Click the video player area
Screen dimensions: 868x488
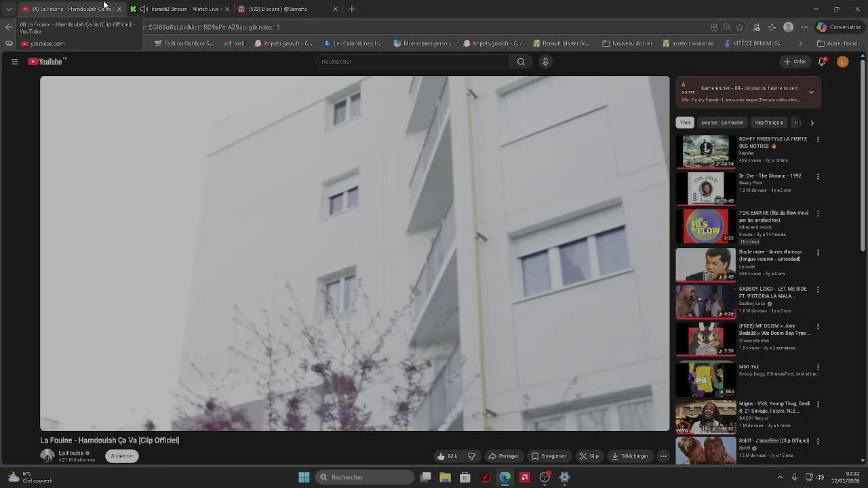pyautogui.click(x=355, y=253)
